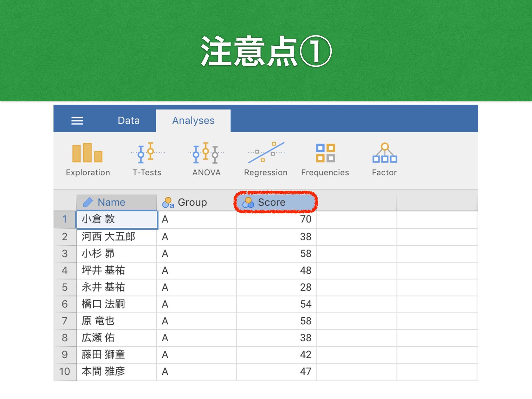This screenshot has height=399, width=532.
Task: Select row number 6 header
Action: tap(65, 304)
